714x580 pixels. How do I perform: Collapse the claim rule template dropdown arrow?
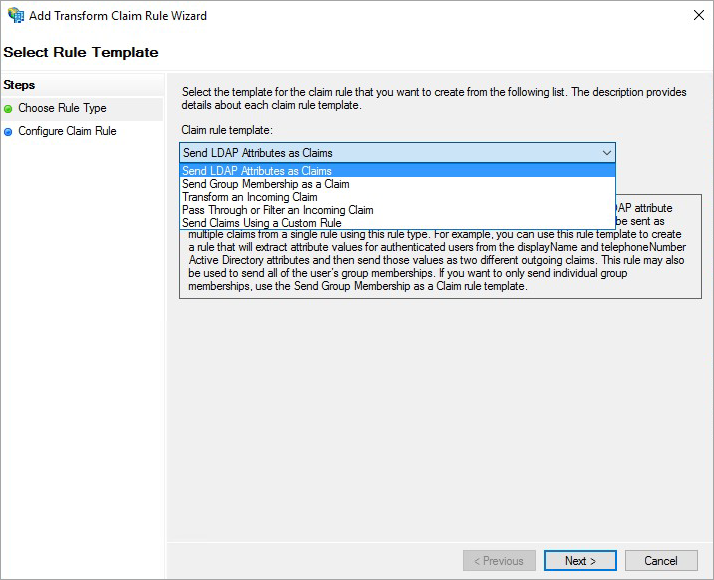point(607,153)
